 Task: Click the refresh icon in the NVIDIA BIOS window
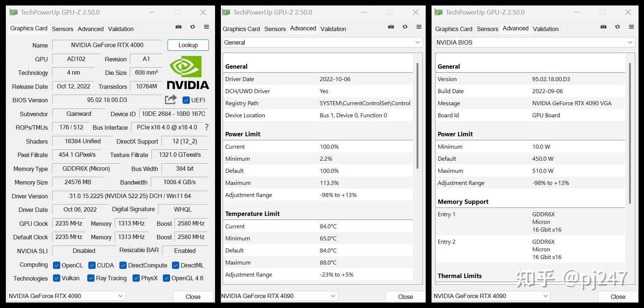(618, 27)
